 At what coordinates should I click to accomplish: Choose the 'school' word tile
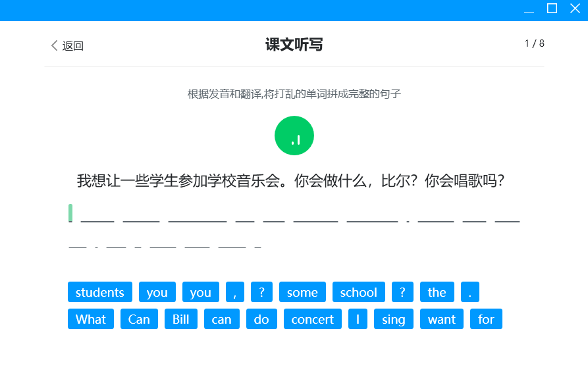(359, 292)
